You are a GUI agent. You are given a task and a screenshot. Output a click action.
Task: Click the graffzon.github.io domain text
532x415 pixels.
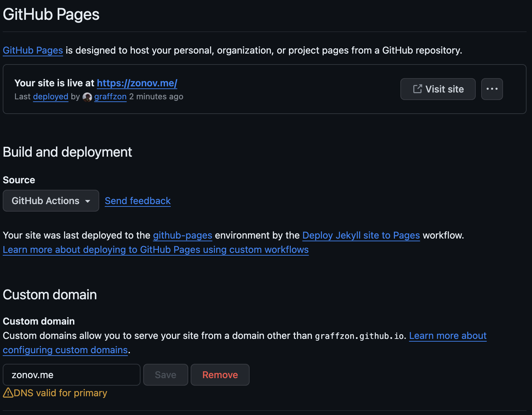(x=359, y=336)
